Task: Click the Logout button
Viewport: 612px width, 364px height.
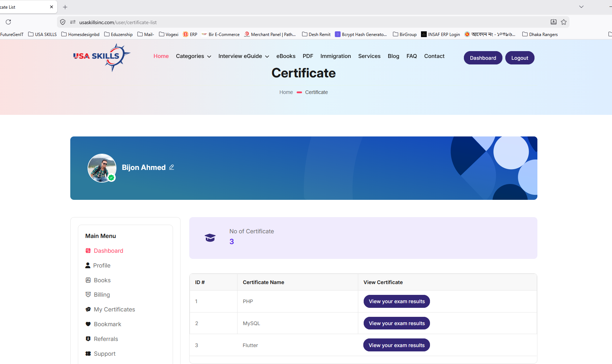Action: click(x=520, y=58)
